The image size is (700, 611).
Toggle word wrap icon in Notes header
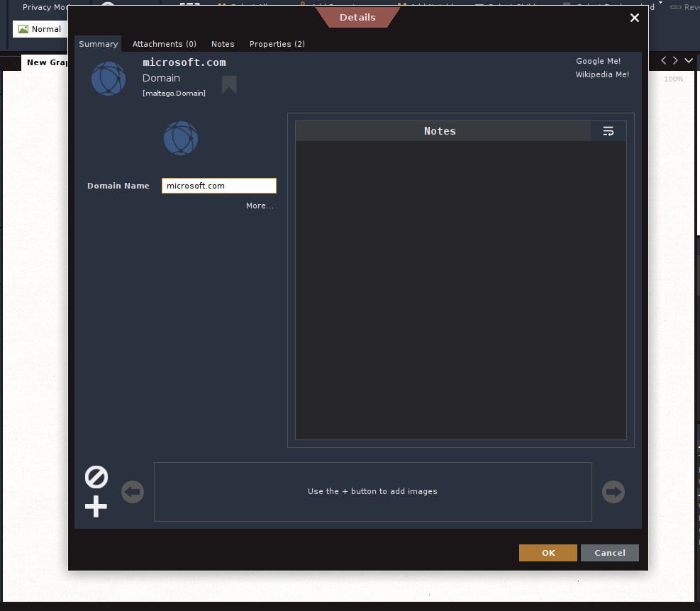point(608,131)
